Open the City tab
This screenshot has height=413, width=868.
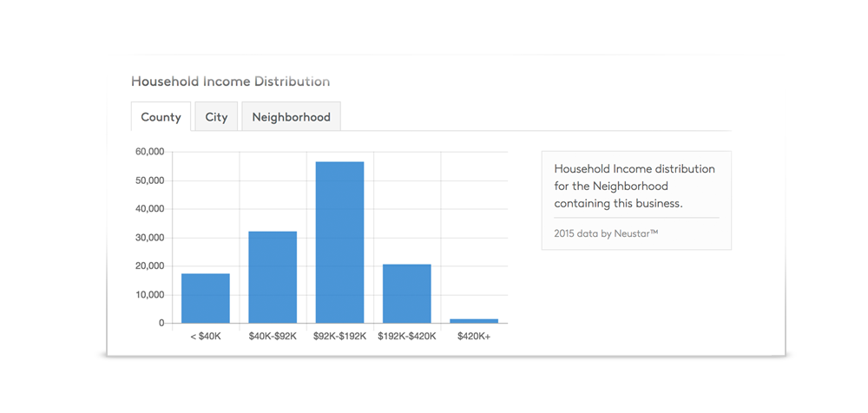(x=216, y=117)
